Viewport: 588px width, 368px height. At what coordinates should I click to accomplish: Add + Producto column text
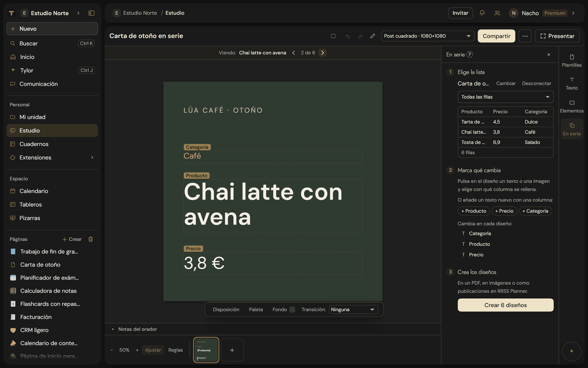pyautogui.click(x=474, y=211)
